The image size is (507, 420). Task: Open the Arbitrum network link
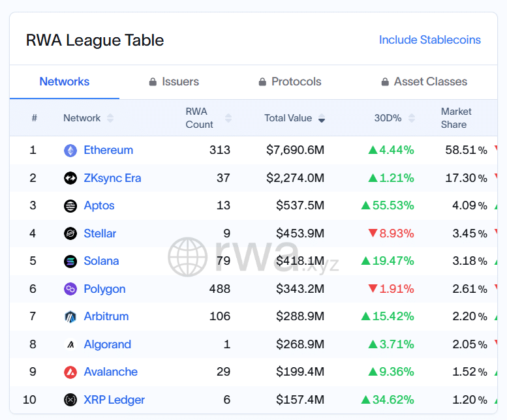(x=106, y=316)
